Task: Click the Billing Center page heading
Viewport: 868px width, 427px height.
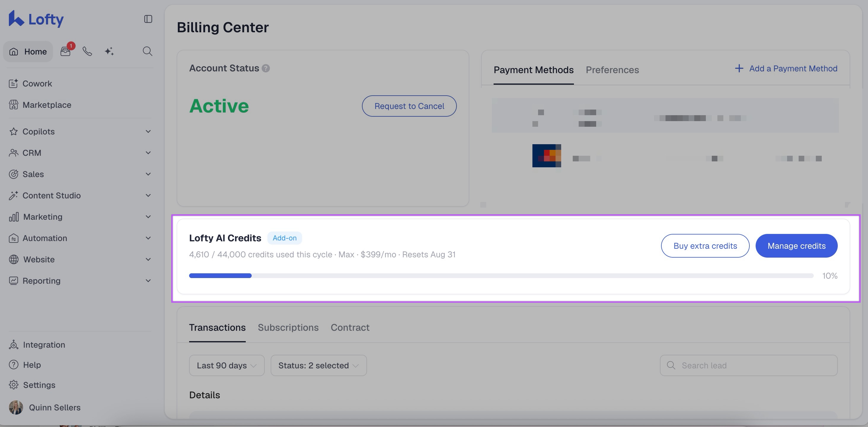Action: [x=223, y=27]
